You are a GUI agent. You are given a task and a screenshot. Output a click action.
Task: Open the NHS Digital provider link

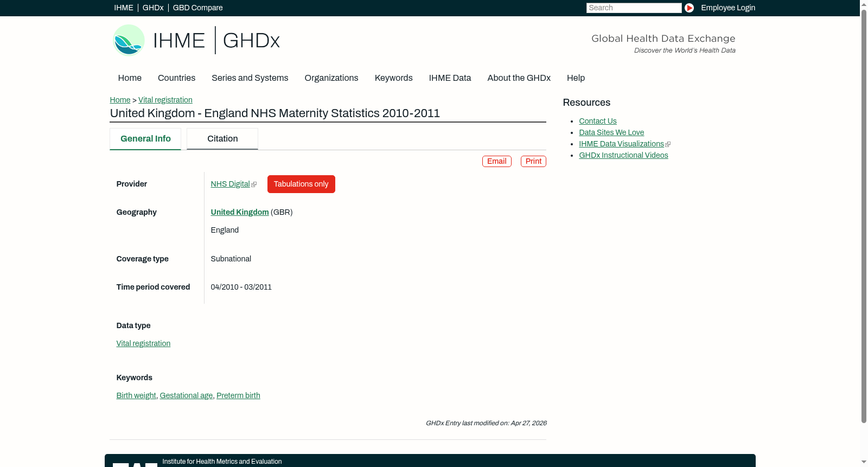tap(230, 184)
